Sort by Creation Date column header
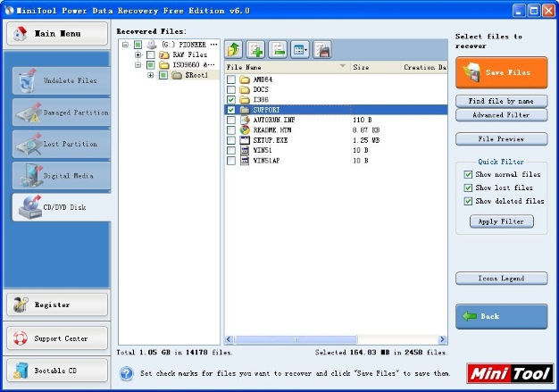The height and width of the screenshot is (392, 559). pyautogui.click(x=424, y=67)
